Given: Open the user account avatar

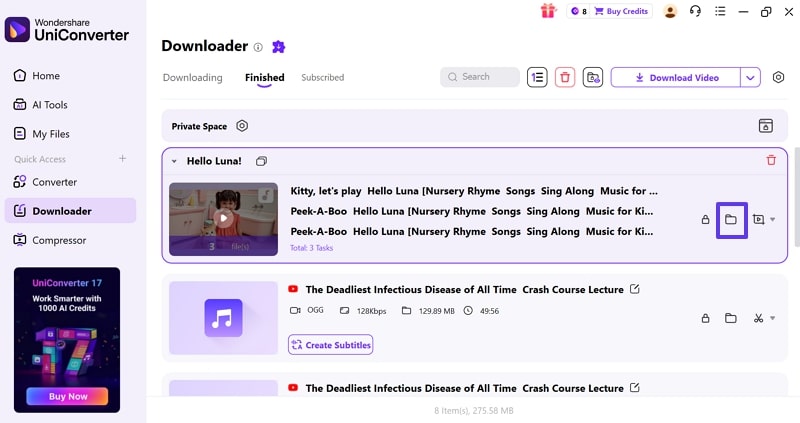Looking at the screenshot, I should point(670,11).
